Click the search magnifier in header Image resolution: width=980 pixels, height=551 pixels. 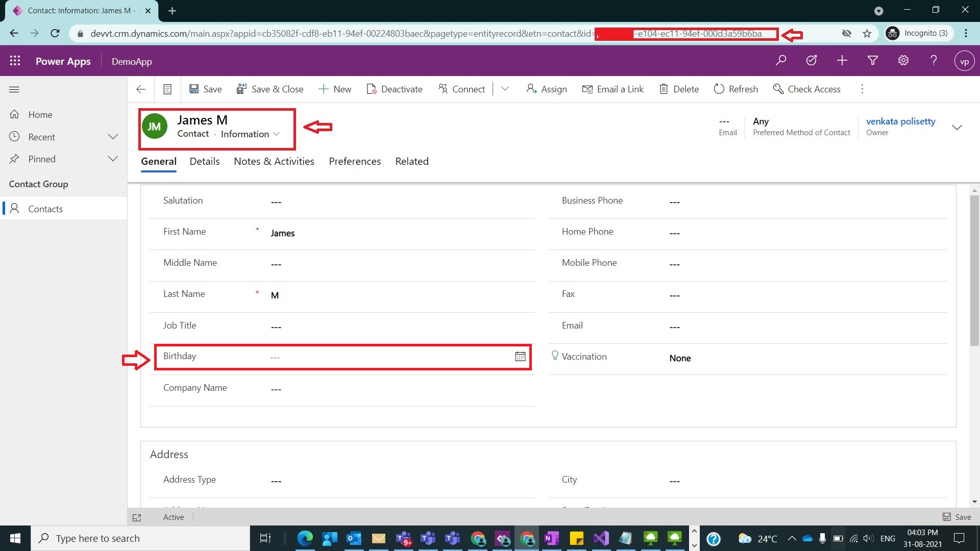click(x=780, y=61)
